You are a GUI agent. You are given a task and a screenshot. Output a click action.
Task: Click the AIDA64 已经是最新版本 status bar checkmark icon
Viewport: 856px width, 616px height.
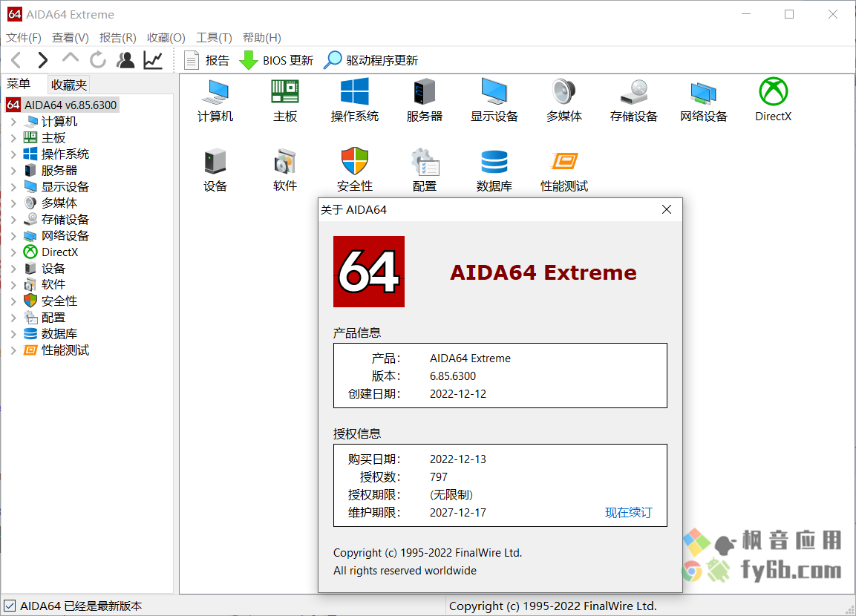[x=10, y=606]
